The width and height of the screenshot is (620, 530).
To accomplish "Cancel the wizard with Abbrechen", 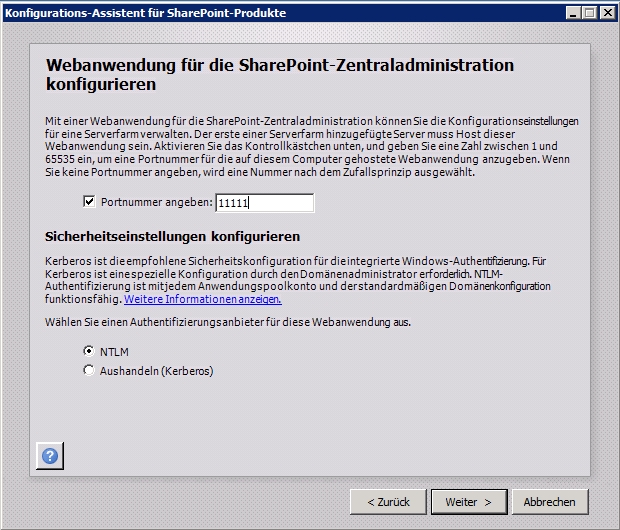I will click(550, 502).
